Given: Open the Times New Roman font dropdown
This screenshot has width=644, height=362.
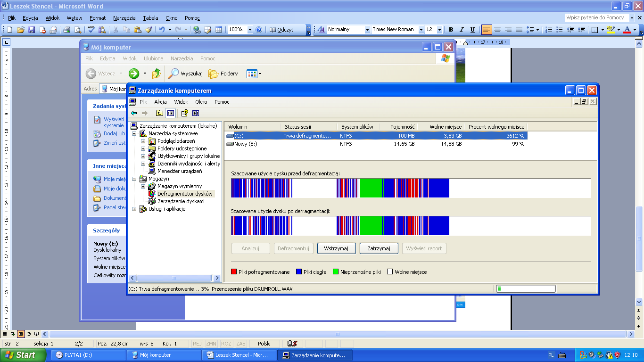Looking at the screenshot, I should 420,30.
